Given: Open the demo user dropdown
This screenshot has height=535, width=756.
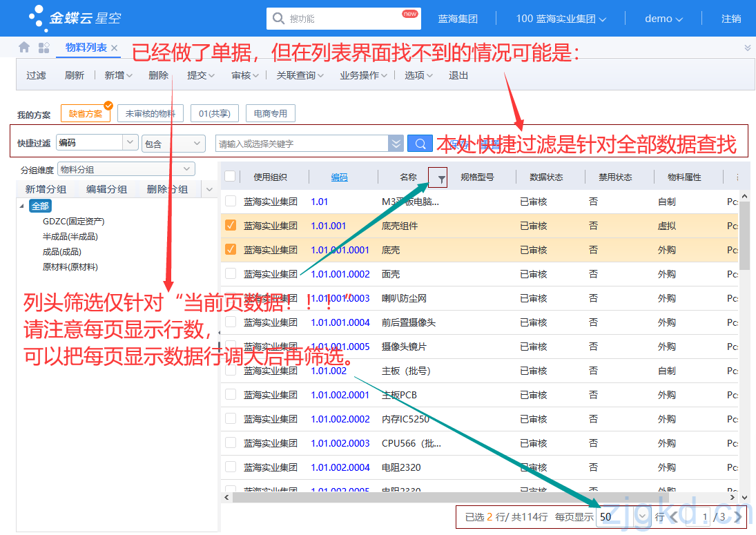Looking at the screenshot, I should [x=663, y=19].
